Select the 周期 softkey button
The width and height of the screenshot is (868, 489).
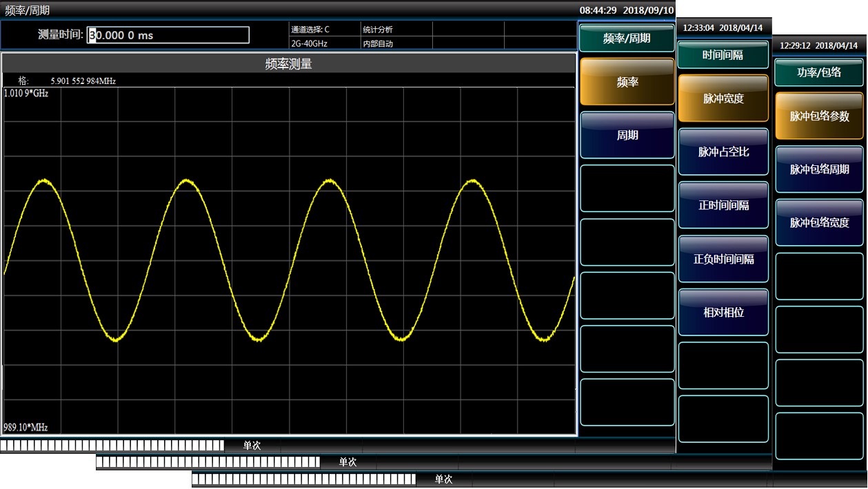(x=627, y=135)
